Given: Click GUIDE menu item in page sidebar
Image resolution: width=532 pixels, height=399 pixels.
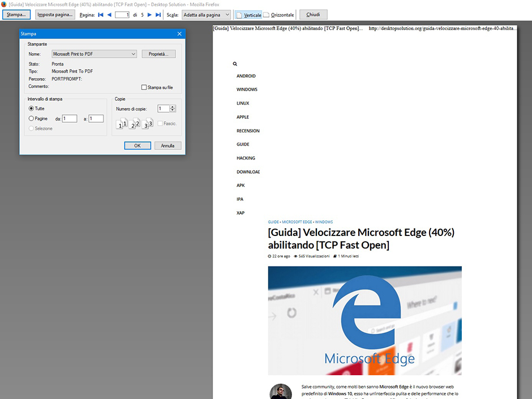Looking at the screenshot, I should (243, 144).
